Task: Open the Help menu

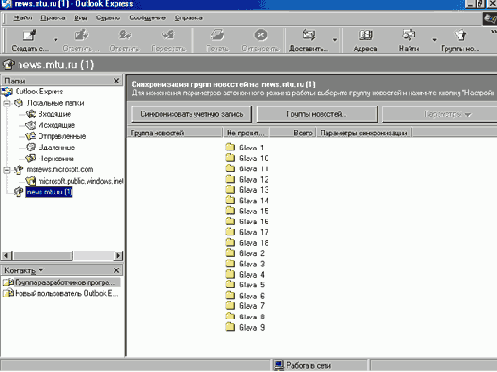Action: 188,18
